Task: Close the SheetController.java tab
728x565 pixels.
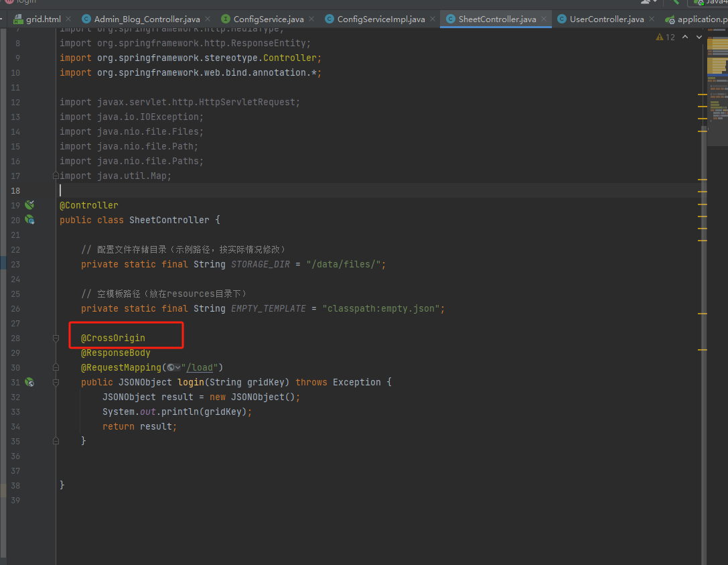Action: [x=544, y=19]
